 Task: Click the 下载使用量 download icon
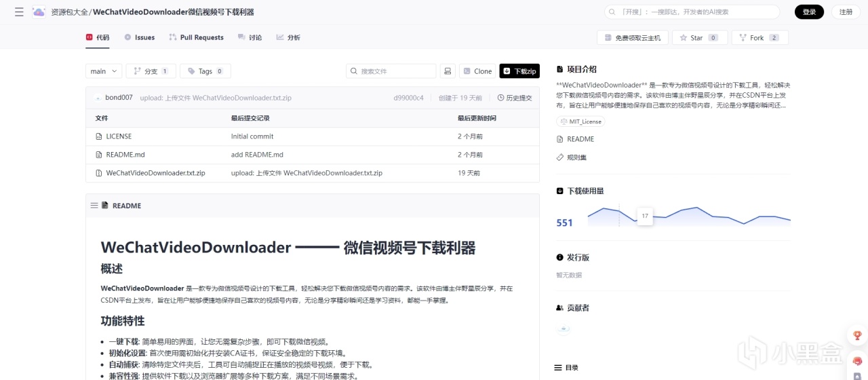[x=559, y=191]
